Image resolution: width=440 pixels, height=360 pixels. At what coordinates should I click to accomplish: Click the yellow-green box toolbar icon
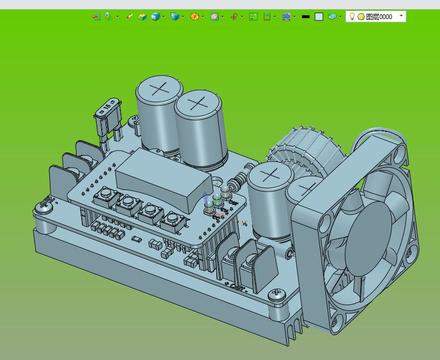pyautogui.click(x=142, y=16)
